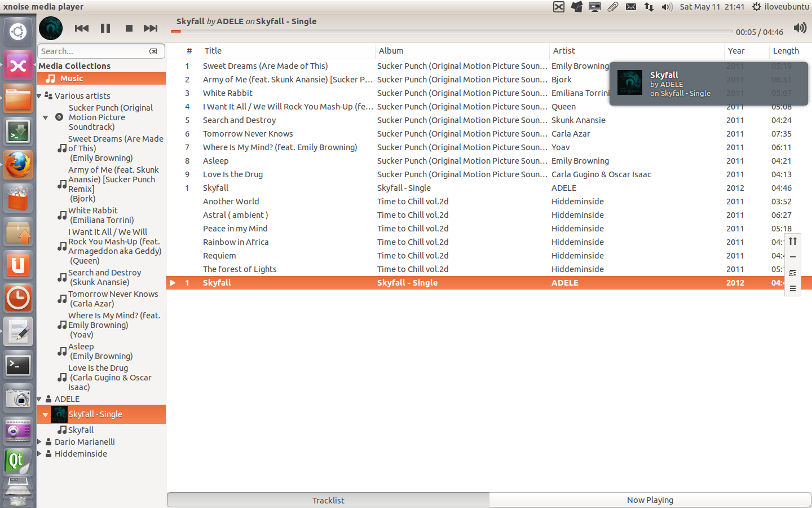
Task: Skip to the next track
Action: (x=151, y=28)
